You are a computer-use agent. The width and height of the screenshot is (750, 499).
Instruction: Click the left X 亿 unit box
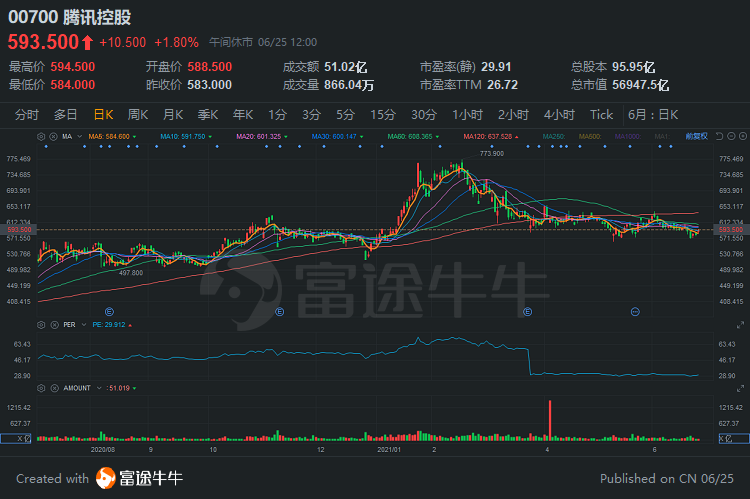pos(16,438)
